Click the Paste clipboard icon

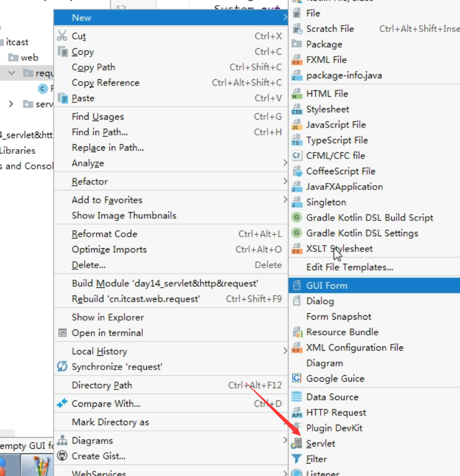(63, 98)
